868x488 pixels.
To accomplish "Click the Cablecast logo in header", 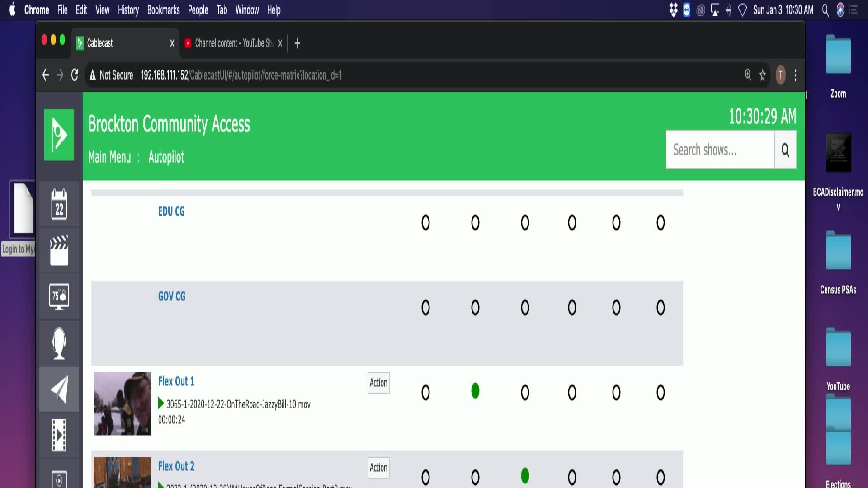I will 59,135.
